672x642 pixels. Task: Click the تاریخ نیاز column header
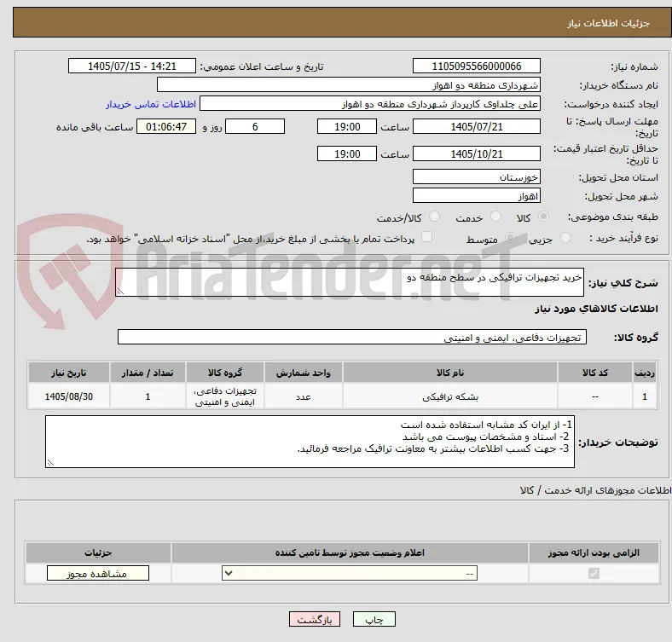coord(69,373)
